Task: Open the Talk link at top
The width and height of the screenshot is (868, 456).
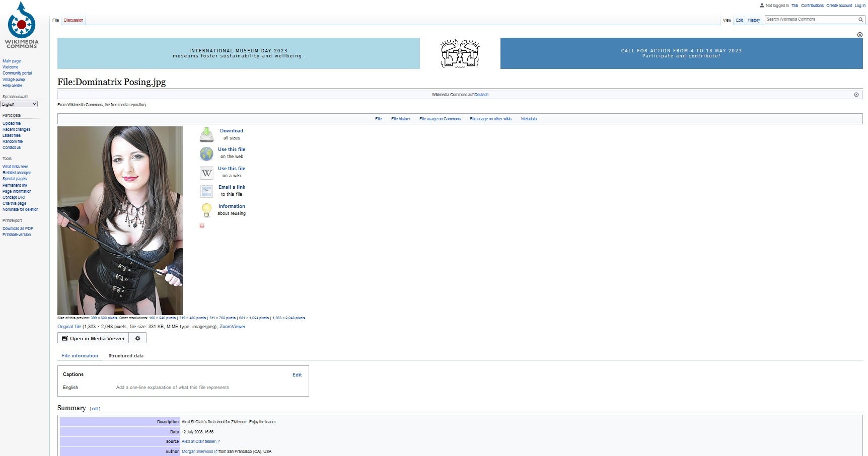Action: point(794,6)
